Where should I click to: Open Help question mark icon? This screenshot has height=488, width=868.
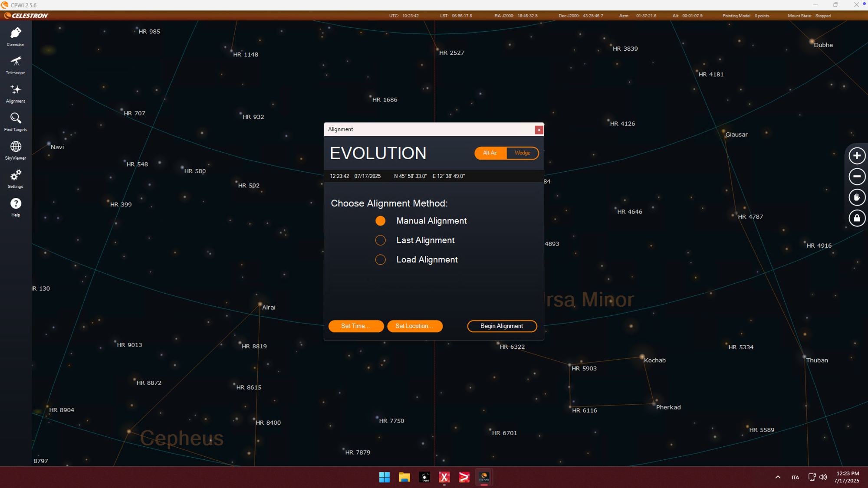point(16,207)
